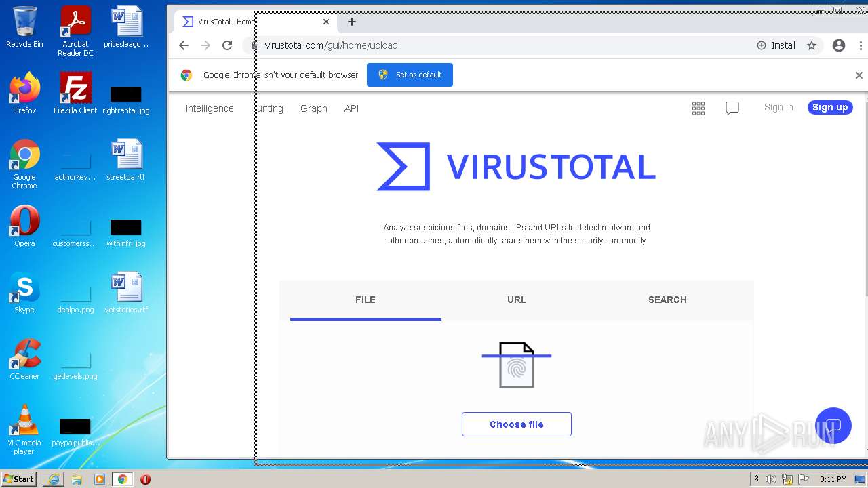The image size is (868, 488).
Task: Click the taskbar clock 3:11 PM
Action: (x=833, y=479)
